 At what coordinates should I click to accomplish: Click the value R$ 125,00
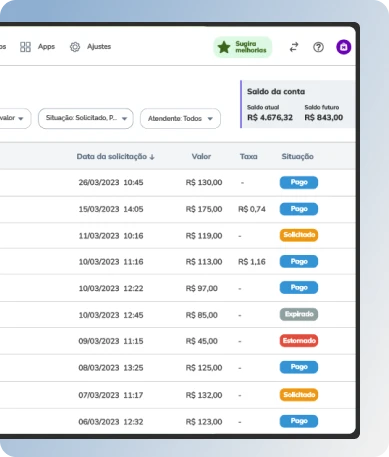(204, 368)
